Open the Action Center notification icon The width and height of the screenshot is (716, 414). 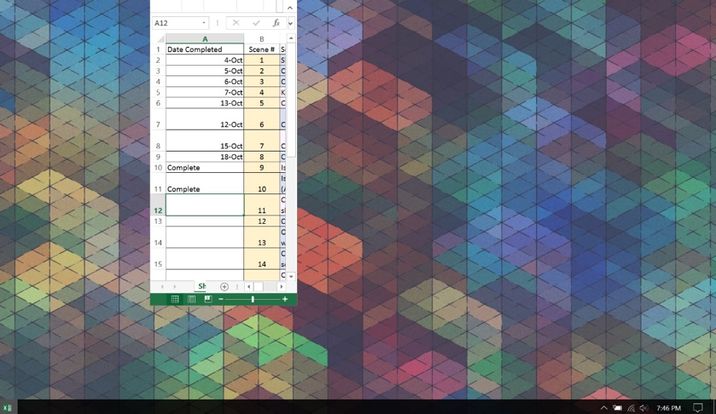pos(698,408)
